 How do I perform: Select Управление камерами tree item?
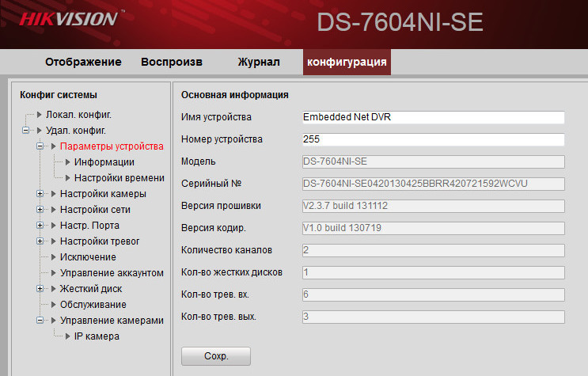[112, 320]
